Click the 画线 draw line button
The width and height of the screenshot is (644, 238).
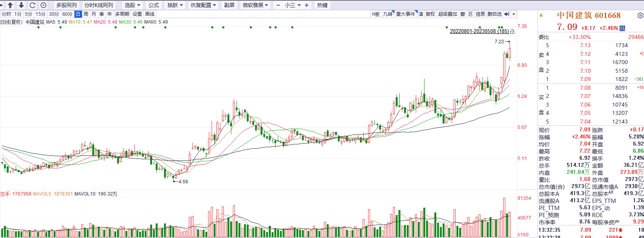(150, 14)
